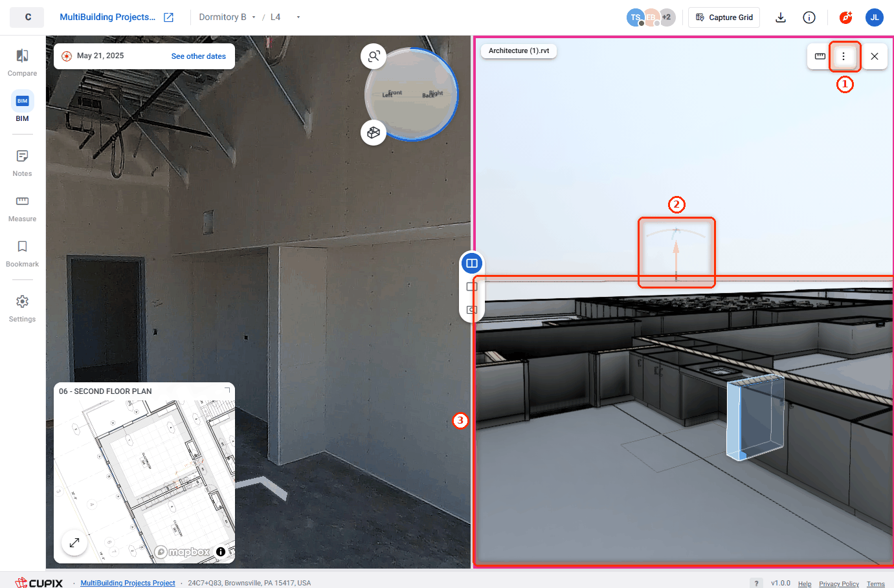Open the Dormitory B dropdown
The image size is (894, 588).
click(227, 17)
